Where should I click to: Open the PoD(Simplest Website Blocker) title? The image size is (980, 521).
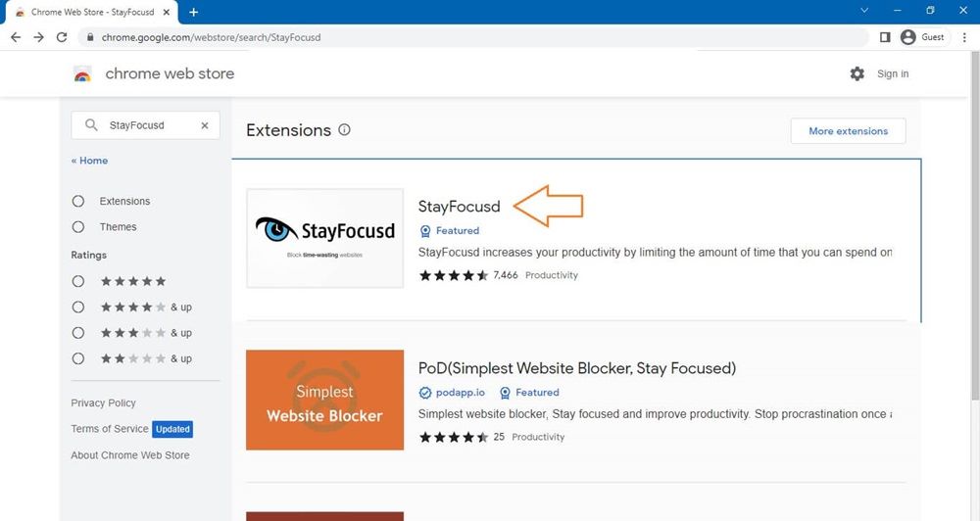point(577,368)
